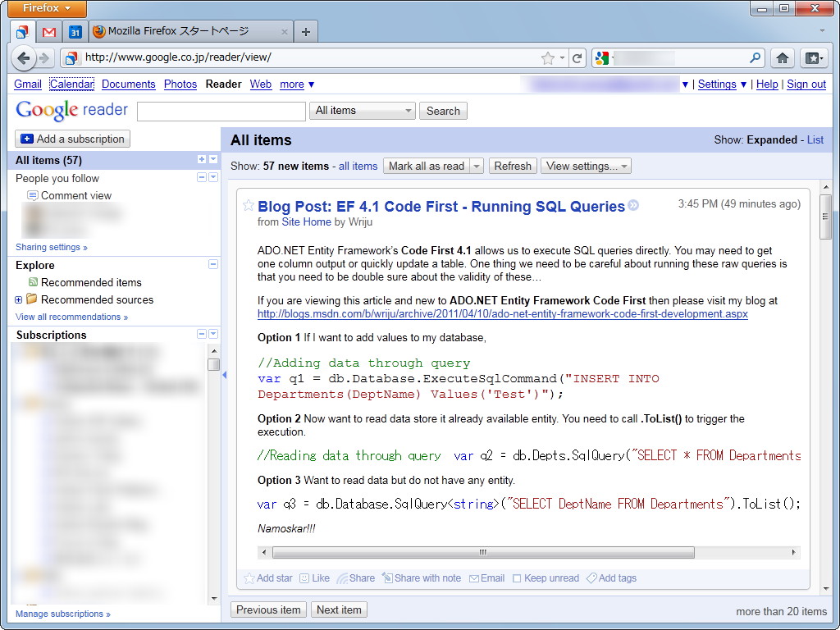840x630 pixels.
Task: Open the bookmarks menu button
Action: click(x=814, y=58)
